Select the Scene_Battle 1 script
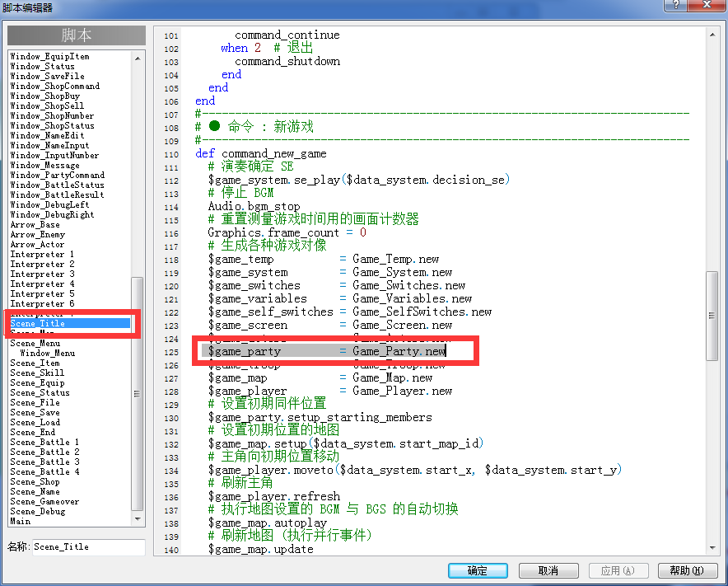Screen dimensions: 728x586 [44, 442]
